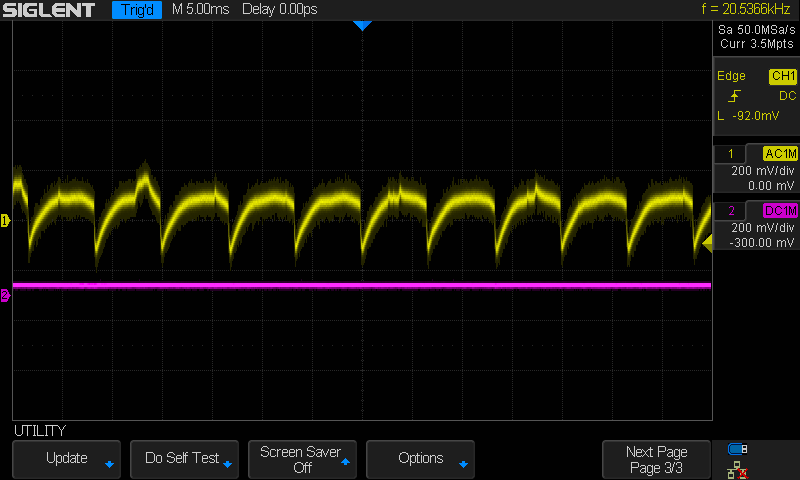The image size is (800, 480).
Task: Go to Next Page of Utility menu
Action: click(x=656, y=459)
